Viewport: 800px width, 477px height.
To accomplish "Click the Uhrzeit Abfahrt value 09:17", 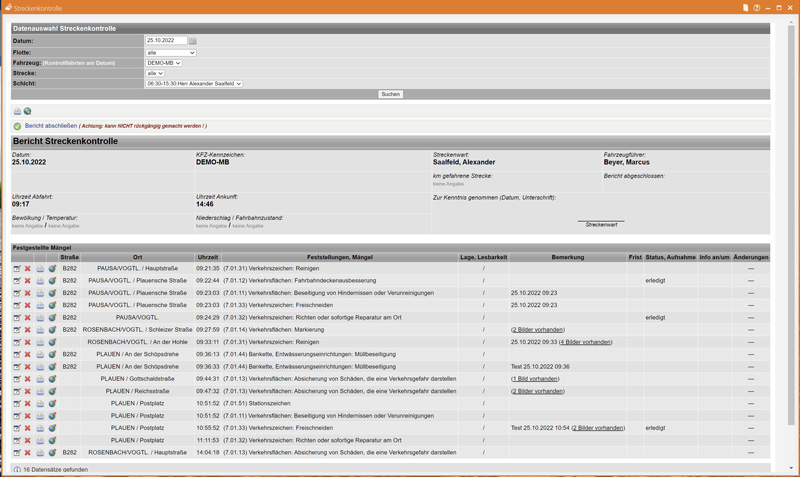I will [20, 204].
